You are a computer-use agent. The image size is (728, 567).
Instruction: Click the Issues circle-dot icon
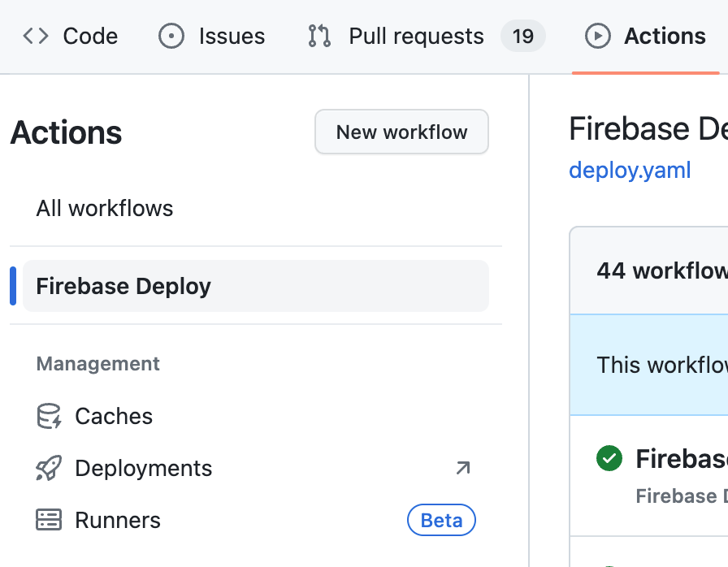point(171,37)
